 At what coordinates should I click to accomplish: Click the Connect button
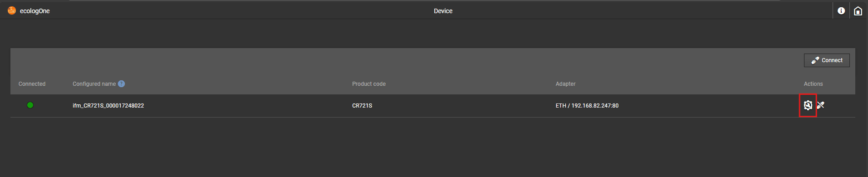click(827, 60)
